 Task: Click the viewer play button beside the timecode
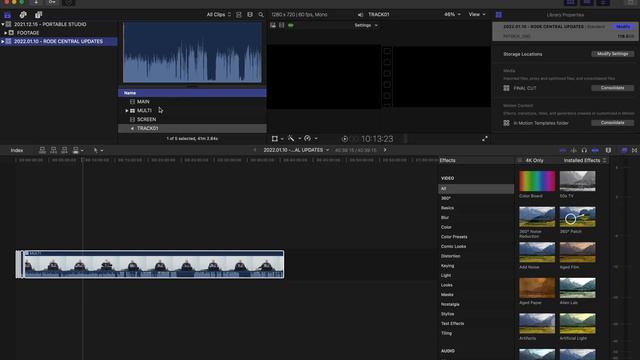pyautogui.click(x=345, y=139)
